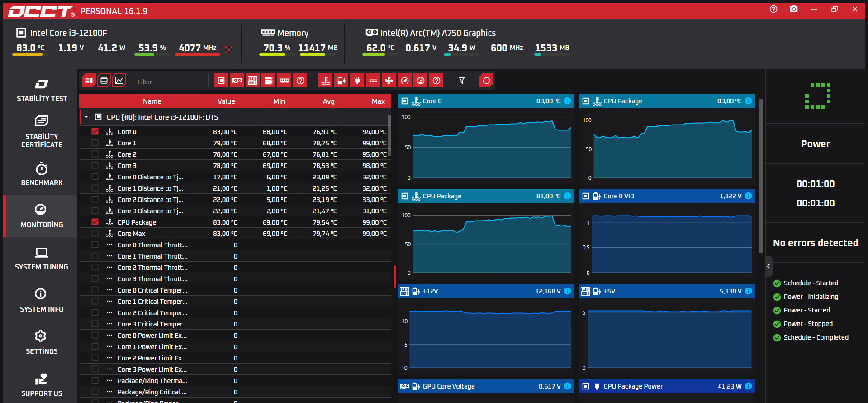868x403 pixels.
Task: Toggle the GPU device filter icon
Action: click(237, 81)
